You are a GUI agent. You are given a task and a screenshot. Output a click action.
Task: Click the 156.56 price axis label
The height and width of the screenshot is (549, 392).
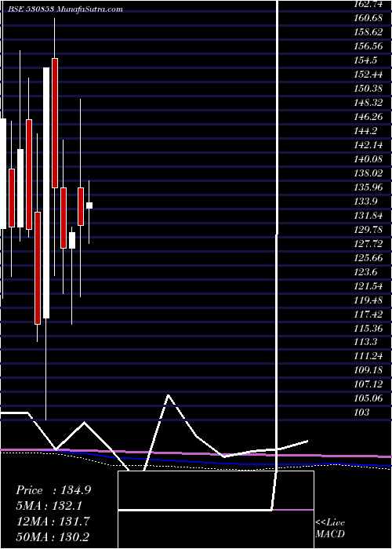368,45
